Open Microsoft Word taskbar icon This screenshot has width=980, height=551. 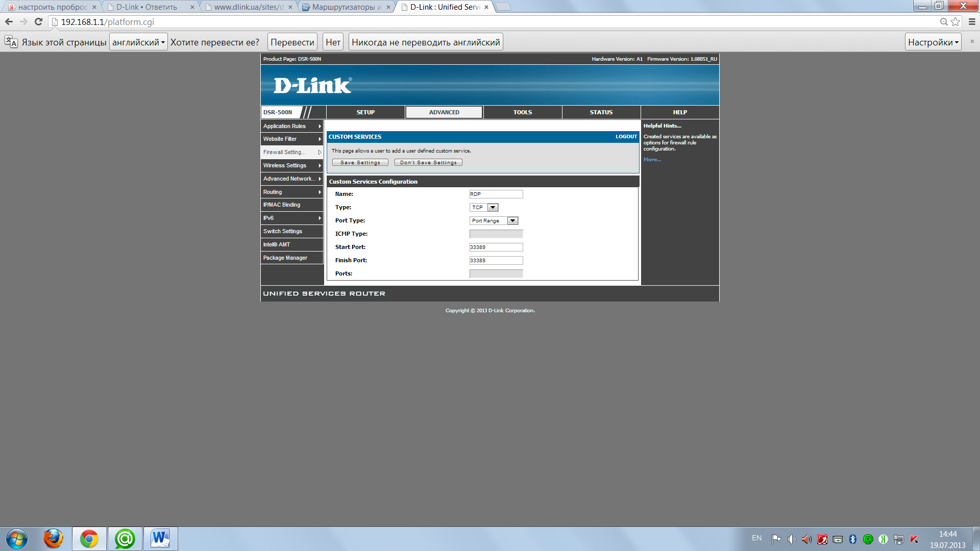pyautogui.click(x=160, y=539)
